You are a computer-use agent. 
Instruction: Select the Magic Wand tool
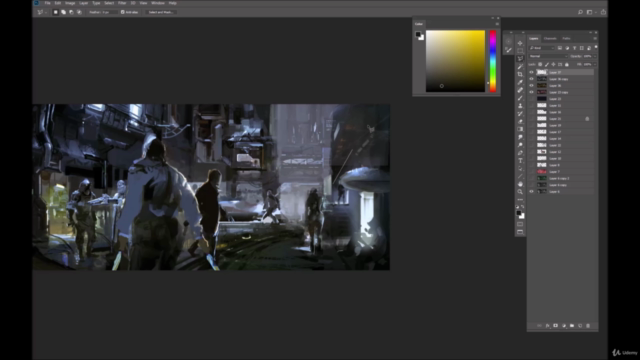(x=520, y=67)
